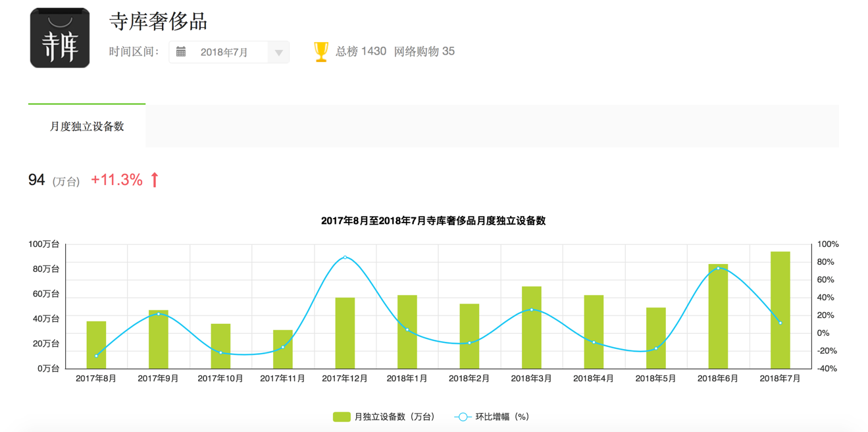Viewport: 868px width, 432px height.
Task: Click the 2018年7月 date field
Action: click(x=229, y=52)
